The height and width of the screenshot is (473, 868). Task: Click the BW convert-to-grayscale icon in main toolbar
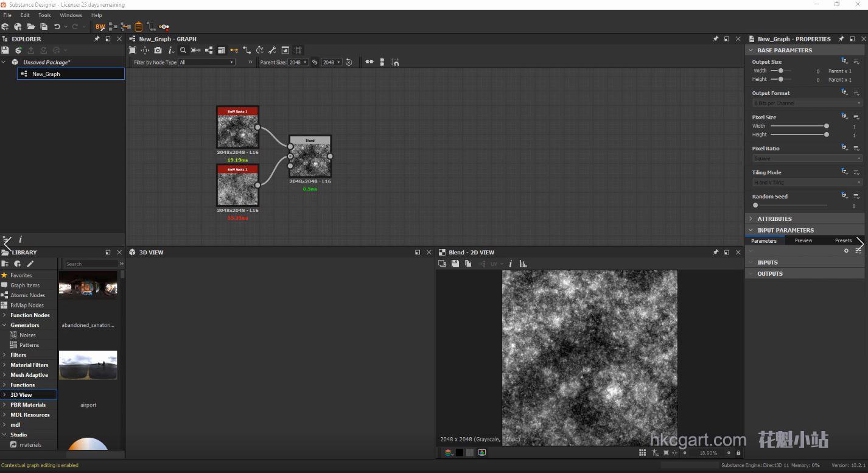(100, 27)
